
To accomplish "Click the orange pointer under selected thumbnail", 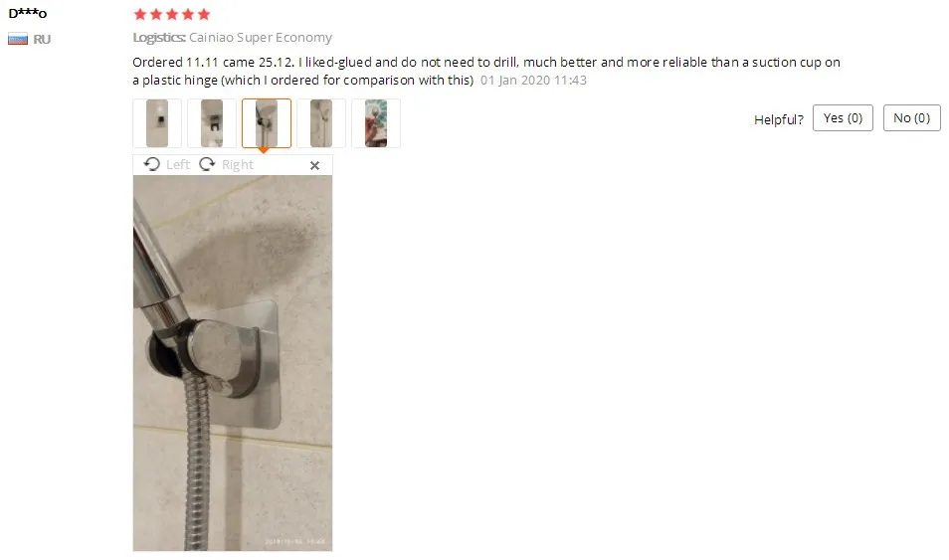I will tap(264, 150).
